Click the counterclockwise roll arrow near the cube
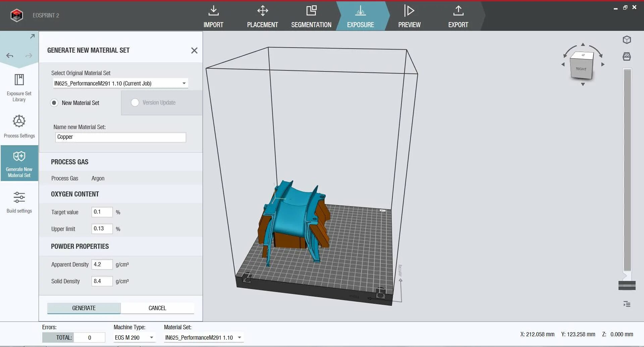Image resolution: width=644 pixels, height=347 pixels. (x=570, y=52)
